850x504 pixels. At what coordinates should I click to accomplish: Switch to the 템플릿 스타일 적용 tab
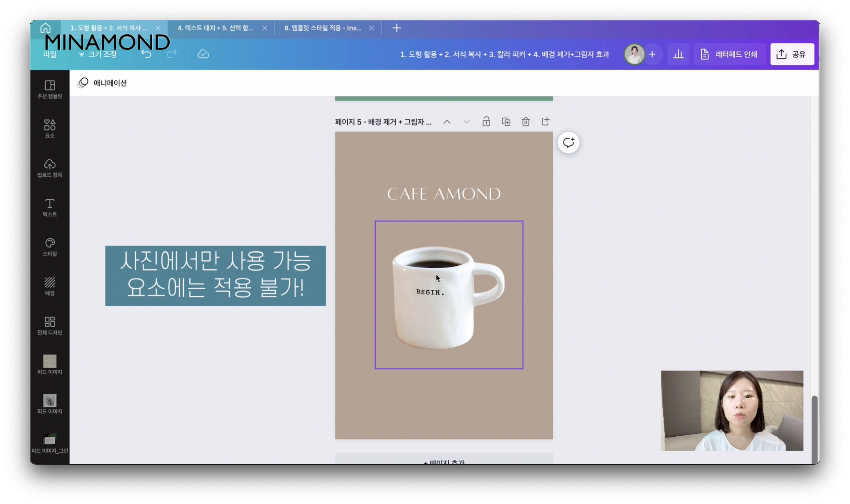[x=323, y=28]
